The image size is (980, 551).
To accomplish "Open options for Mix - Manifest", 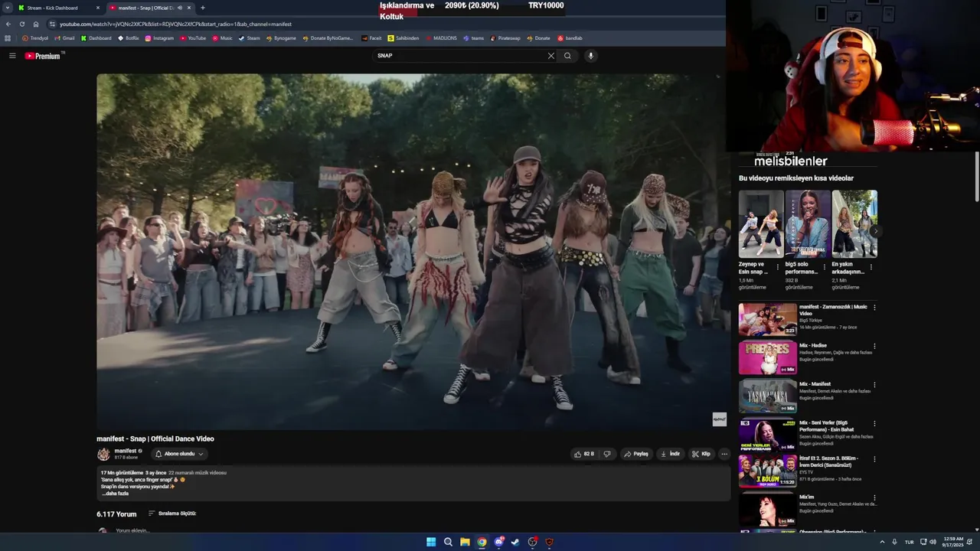I will coord(874,385).
